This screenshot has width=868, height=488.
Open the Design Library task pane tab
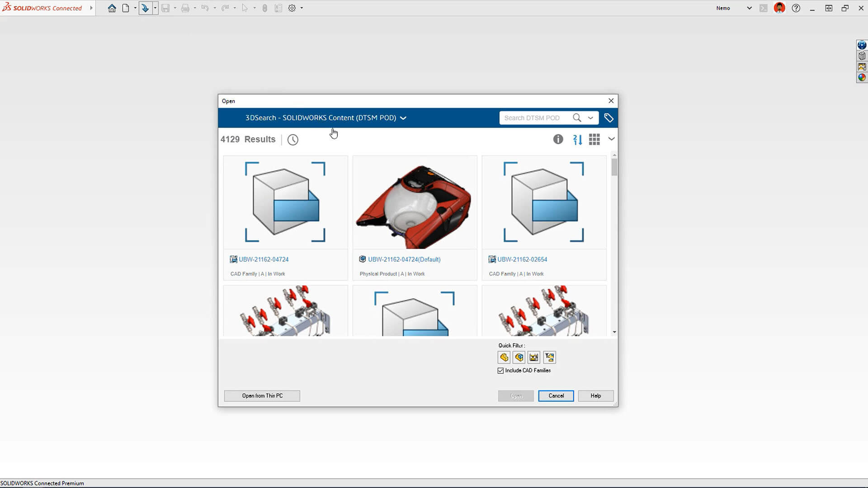(x=862, y=56)
